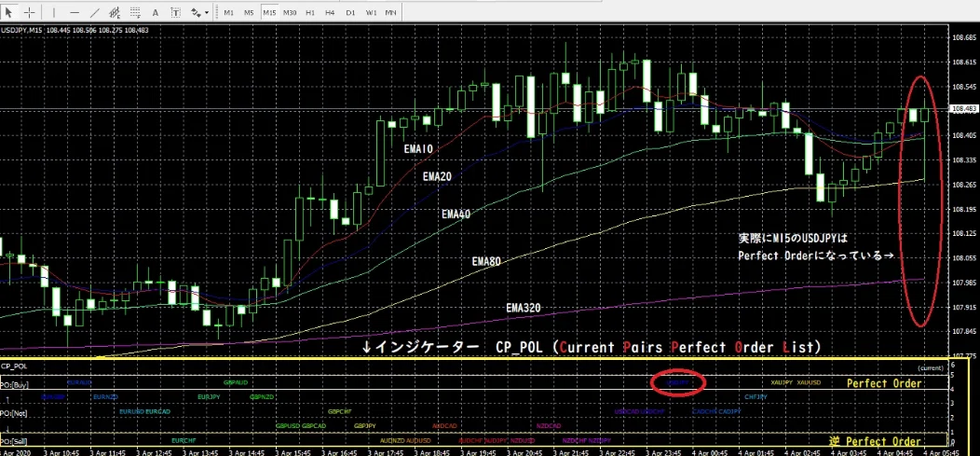Click the EURCHF pair in Sell row
Screen dimensions: 980x456
point(184,440)
